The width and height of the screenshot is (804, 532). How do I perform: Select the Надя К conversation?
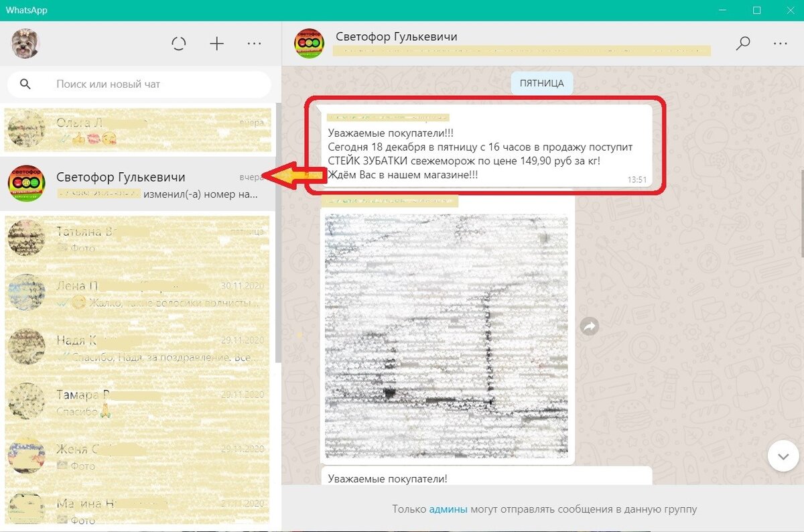click(x=134, y=346)
